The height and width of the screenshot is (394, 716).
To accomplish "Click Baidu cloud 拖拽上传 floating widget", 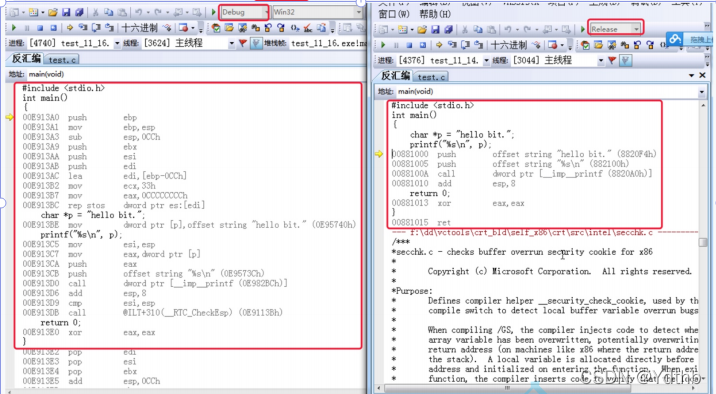I will click(x=690, y=39).
